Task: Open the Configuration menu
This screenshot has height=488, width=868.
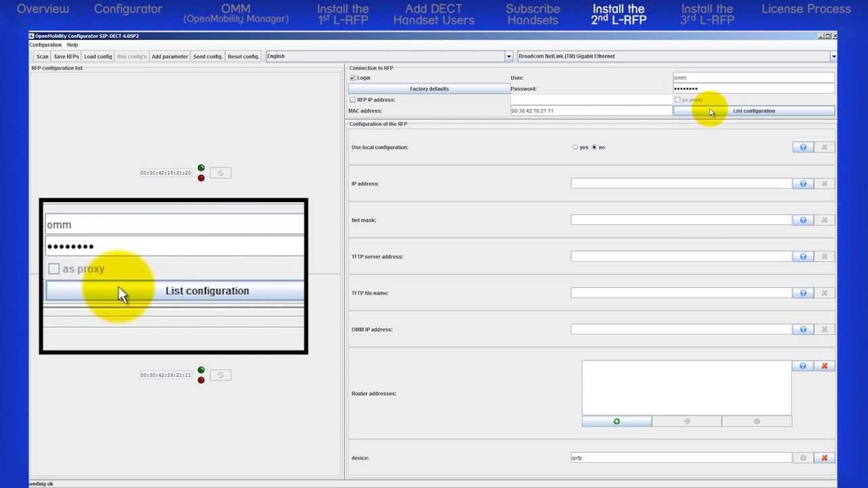Action: coord(45,45)
